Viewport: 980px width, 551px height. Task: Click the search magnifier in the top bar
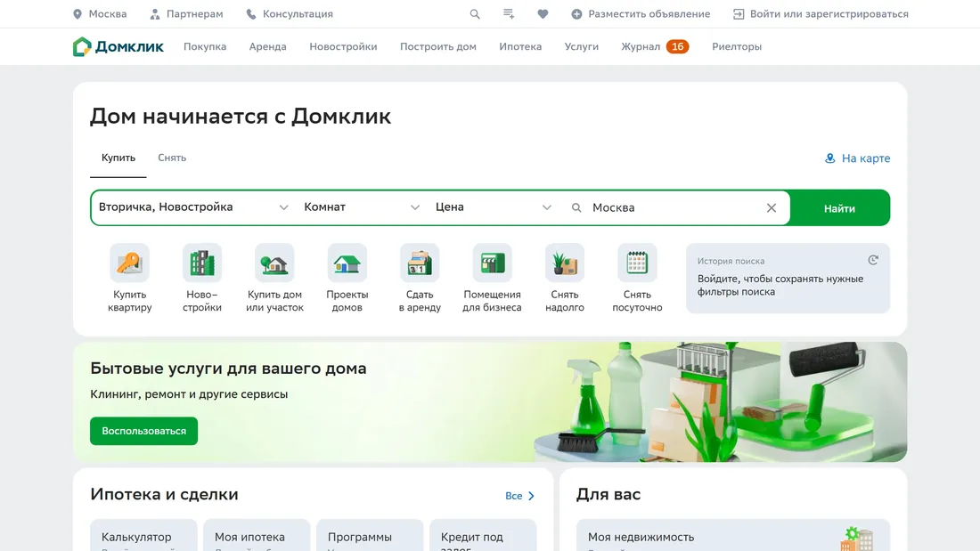[x=475, y=14]
